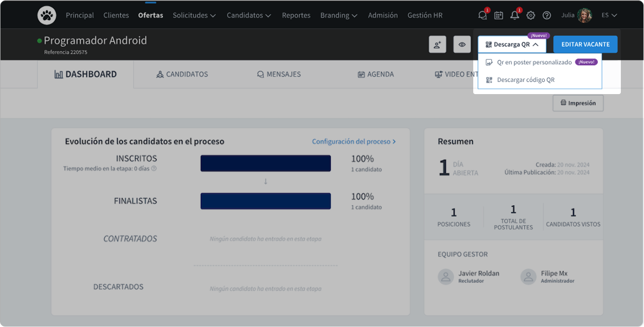The width and height of the screenshot is (644, 327).
Task: Click the EDITAR VACANTE button
Action: (585, 44)
